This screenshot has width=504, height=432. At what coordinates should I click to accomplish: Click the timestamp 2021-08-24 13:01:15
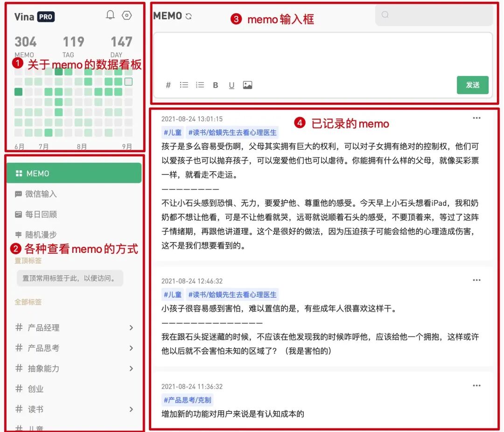pyautogui.click(x=192, y=119)
